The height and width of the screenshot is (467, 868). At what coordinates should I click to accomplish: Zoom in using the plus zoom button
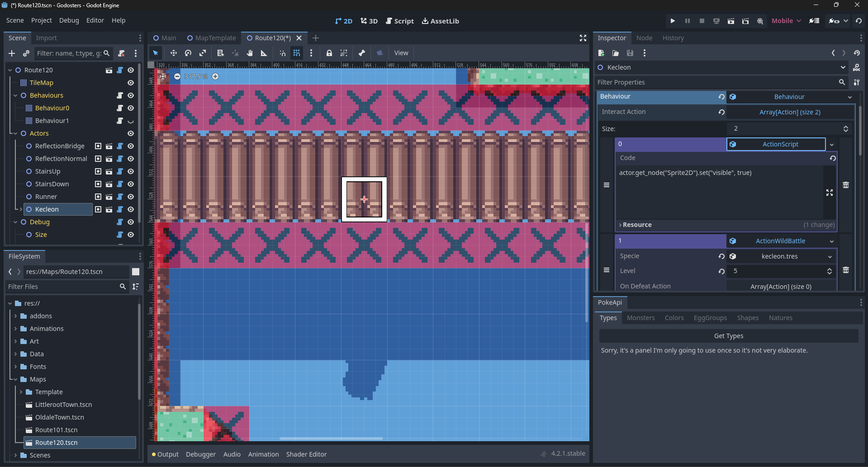(x=215, y=76)
